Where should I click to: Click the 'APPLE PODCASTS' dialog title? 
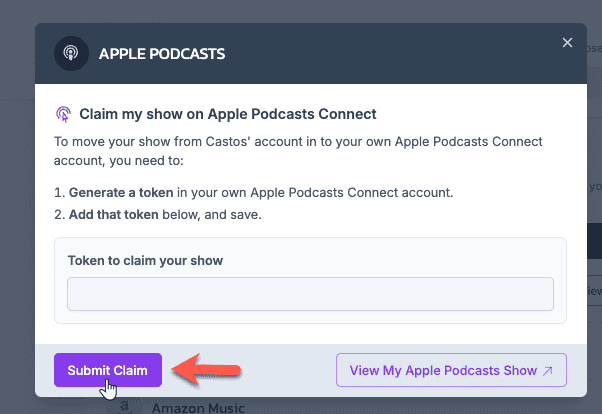tap(162, 54)
